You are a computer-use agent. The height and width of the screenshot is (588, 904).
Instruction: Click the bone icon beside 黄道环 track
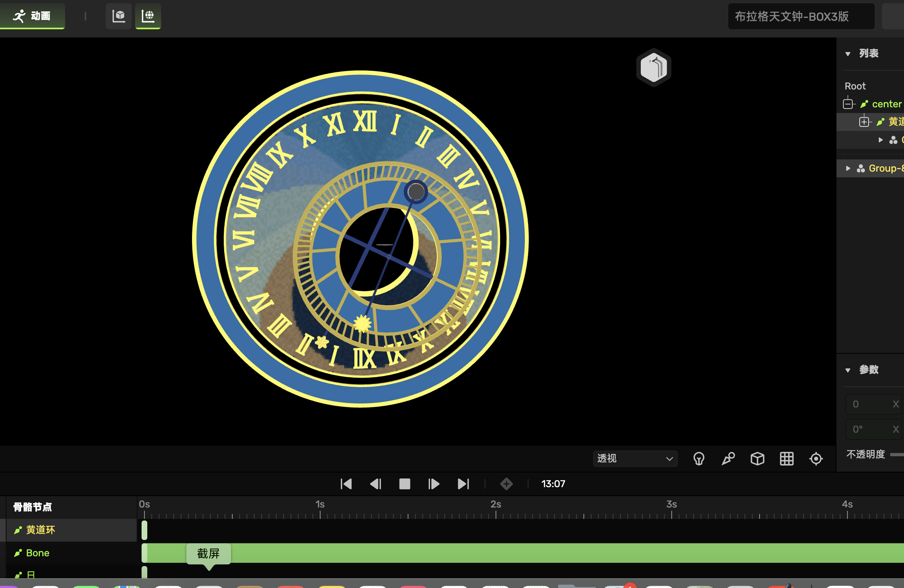(x=18, y=530)
